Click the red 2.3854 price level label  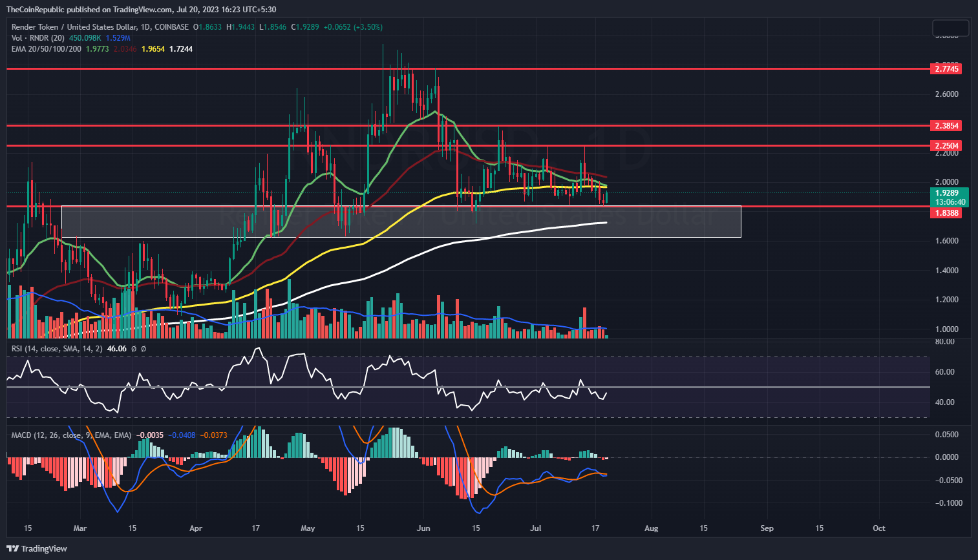point(946,125)
